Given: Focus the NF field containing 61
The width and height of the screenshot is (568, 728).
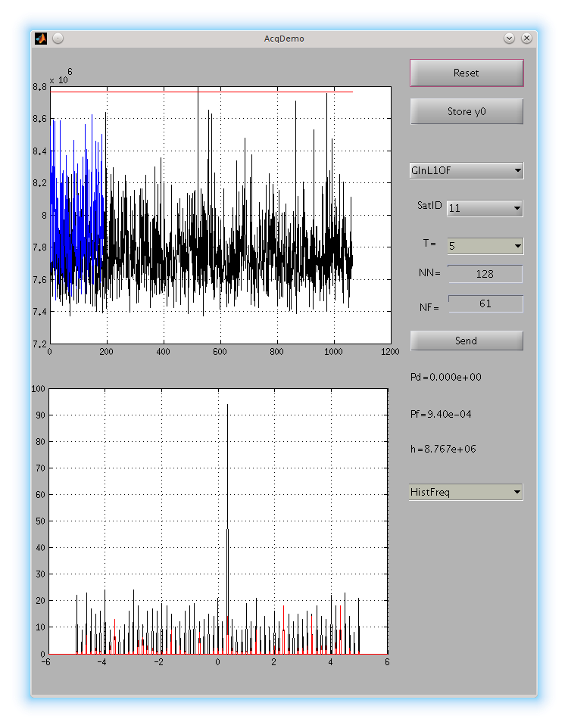Looking at the screenshot, I should click(x=485, y=303).
